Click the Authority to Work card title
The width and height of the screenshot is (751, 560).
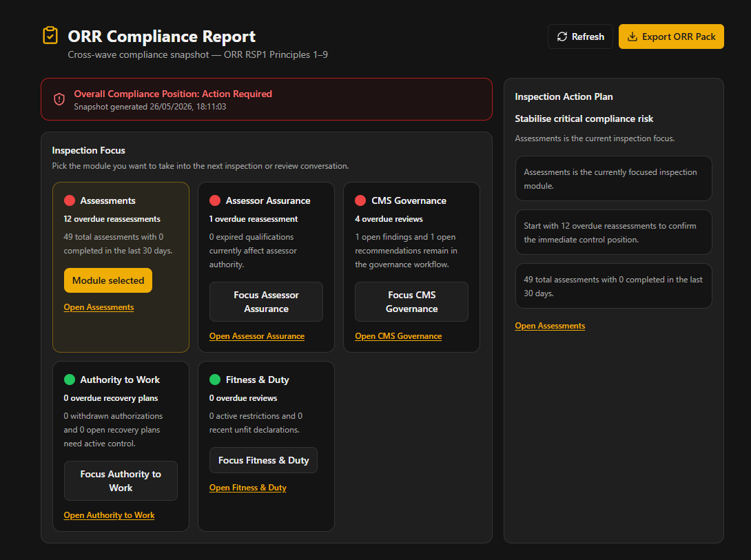coord(120,380)
